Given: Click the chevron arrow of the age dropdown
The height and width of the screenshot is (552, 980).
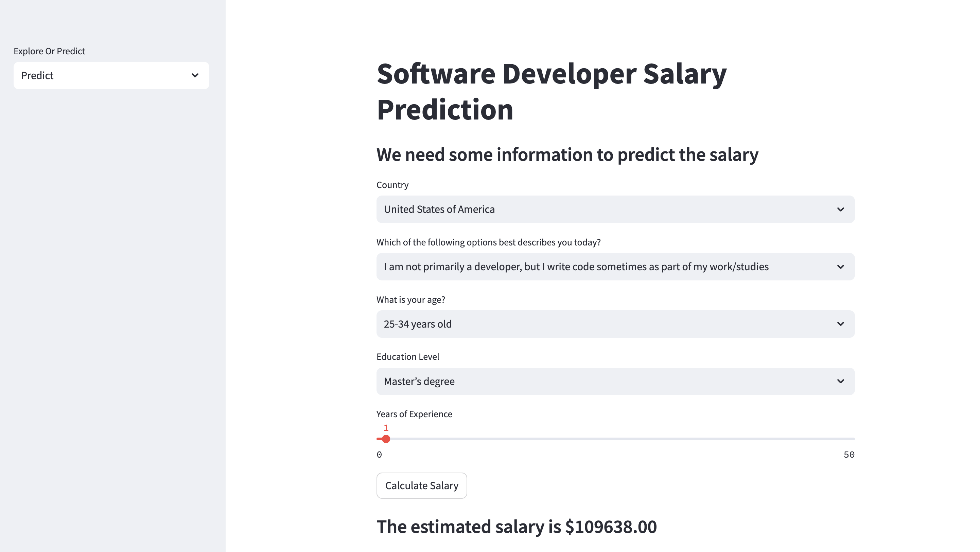Looking at the screenshot, I should 840,324.
